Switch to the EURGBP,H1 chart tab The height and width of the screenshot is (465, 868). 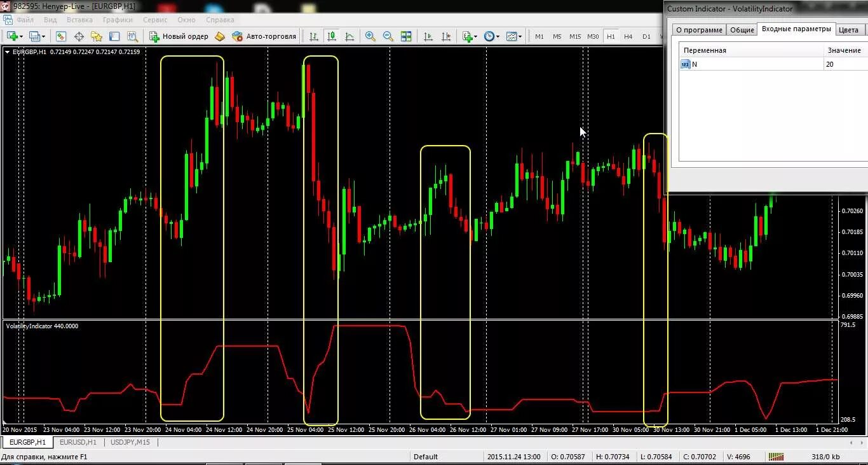[x=27, y=441]
